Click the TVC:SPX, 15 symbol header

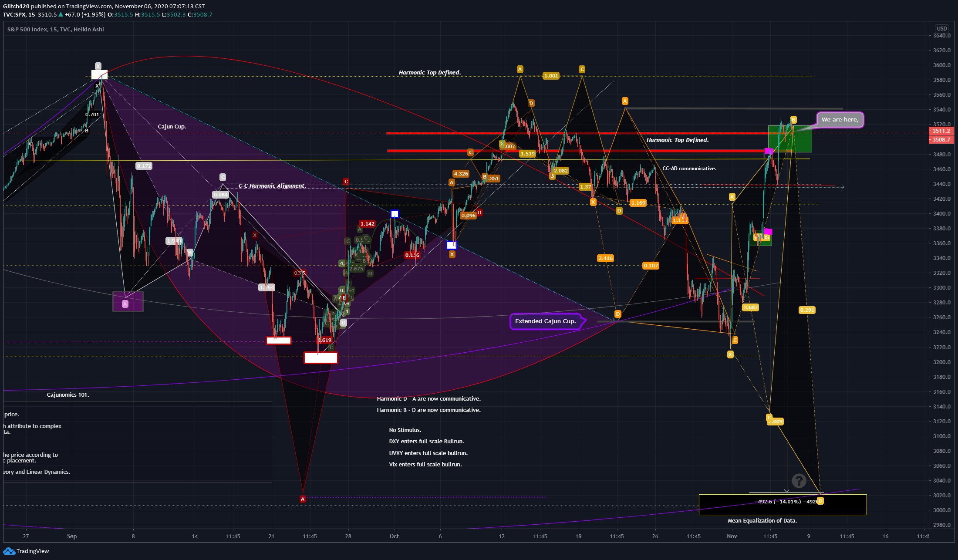click(x=19, y=14)
